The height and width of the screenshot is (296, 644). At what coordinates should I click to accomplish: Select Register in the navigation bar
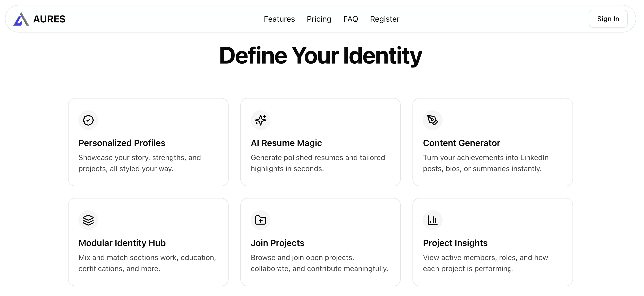[384, 19]
